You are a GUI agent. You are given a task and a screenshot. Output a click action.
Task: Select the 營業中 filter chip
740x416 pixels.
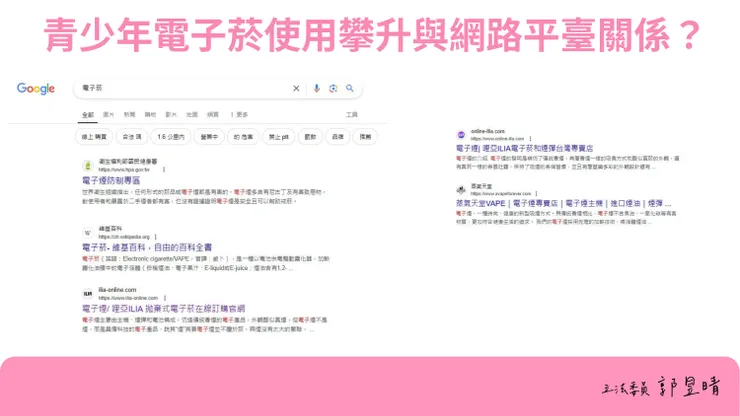pos(209,137)
